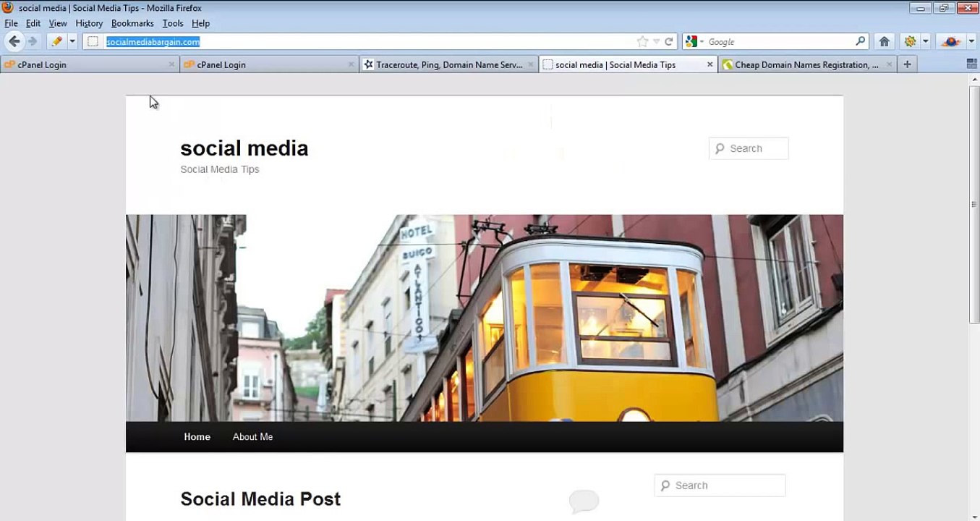Open the Edit menu
The image size is (980, 521).
pos(33,23)
